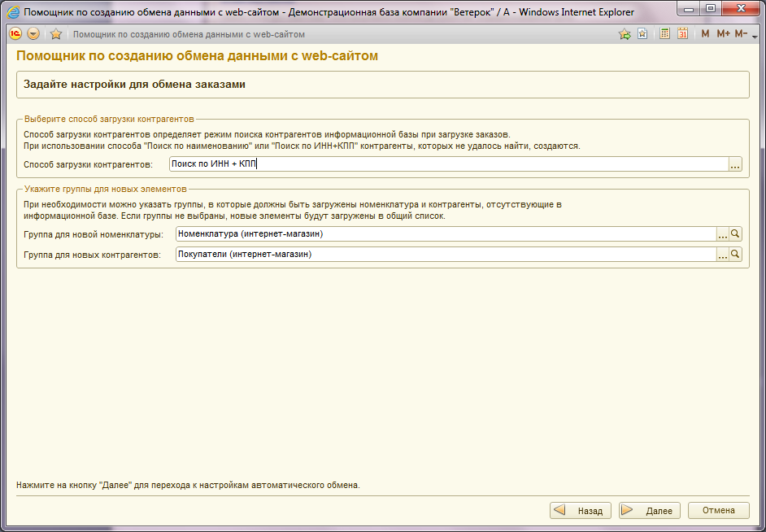Click the hint text about Далее button
Screen dimensions: 766x532
(188, 486)
